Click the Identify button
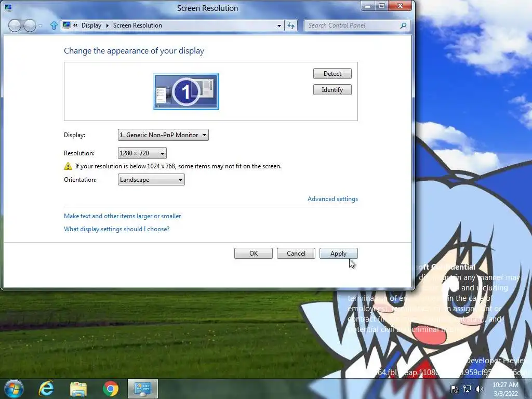 332,90
